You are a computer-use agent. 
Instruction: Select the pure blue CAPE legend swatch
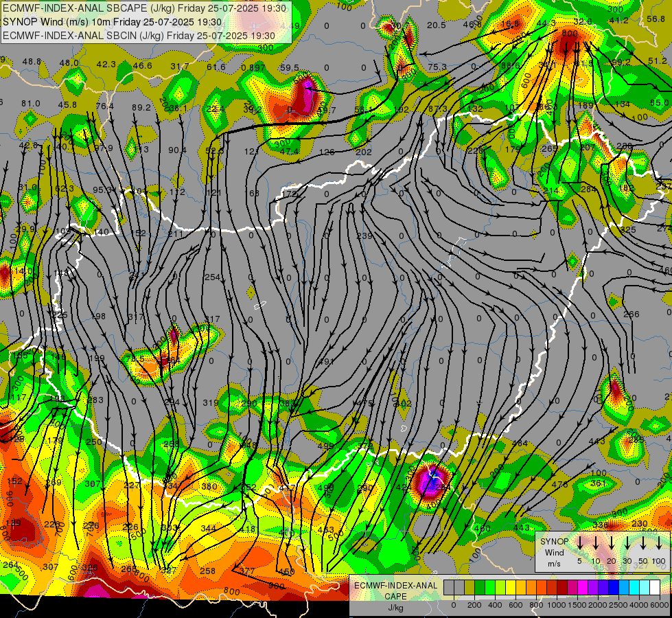pos(613,588)
